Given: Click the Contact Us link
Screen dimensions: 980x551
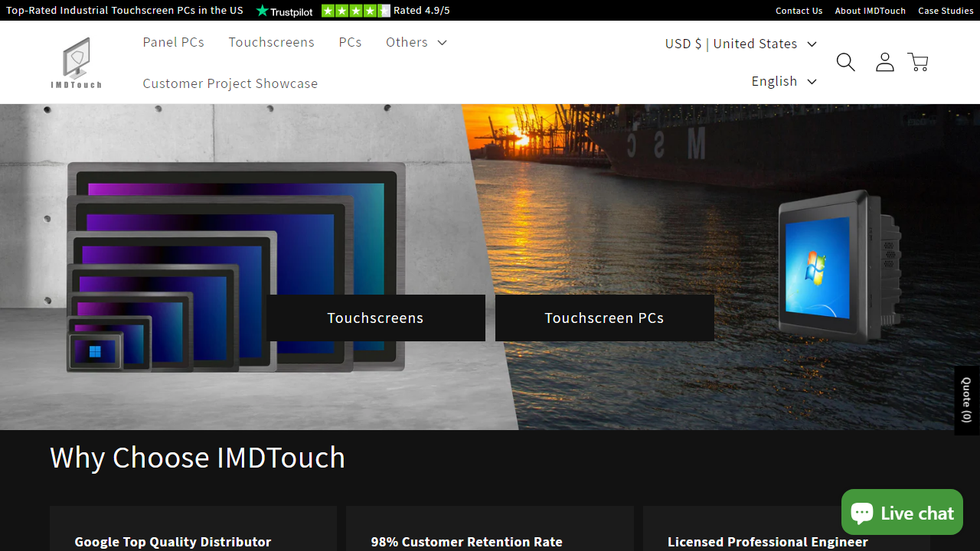Looking at the screenshot, I should (x=799, y=11).
